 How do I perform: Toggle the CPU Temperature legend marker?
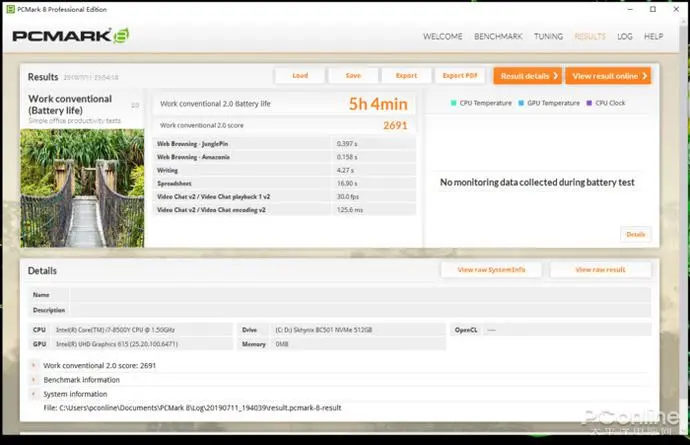(x=454, y=102)
